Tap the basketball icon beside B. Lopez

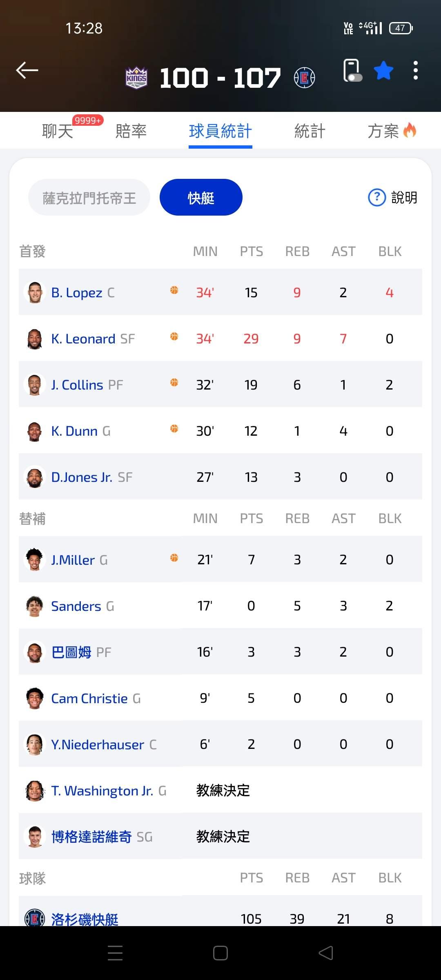pyautogui.click(x=174, y=290)
